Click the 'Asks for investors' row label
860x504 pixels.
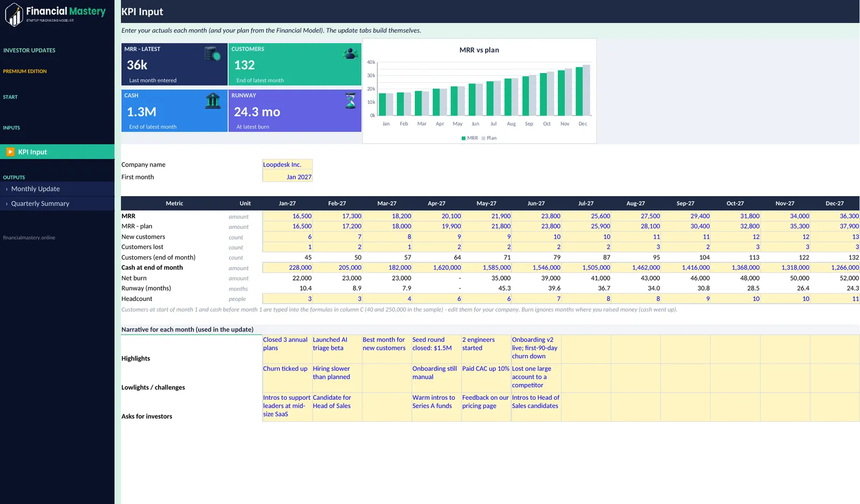(147, 416)
